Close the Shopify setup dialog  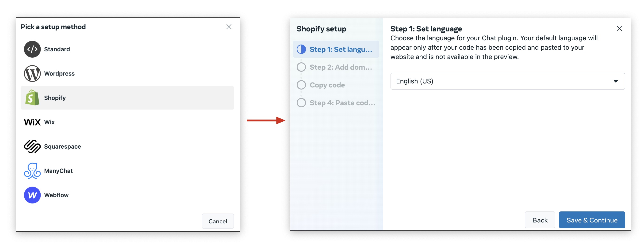619,29
